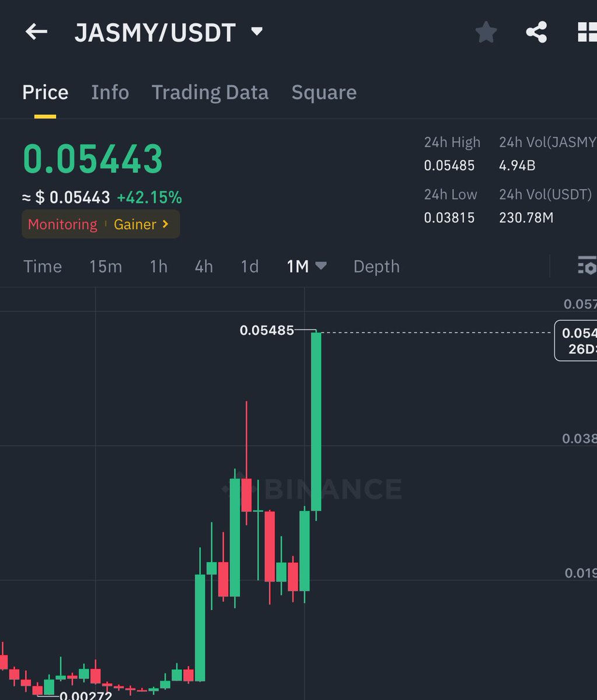Tap the latest tall green candle
This screenshot has width=597, height=700.
click(x=316, y=421)
